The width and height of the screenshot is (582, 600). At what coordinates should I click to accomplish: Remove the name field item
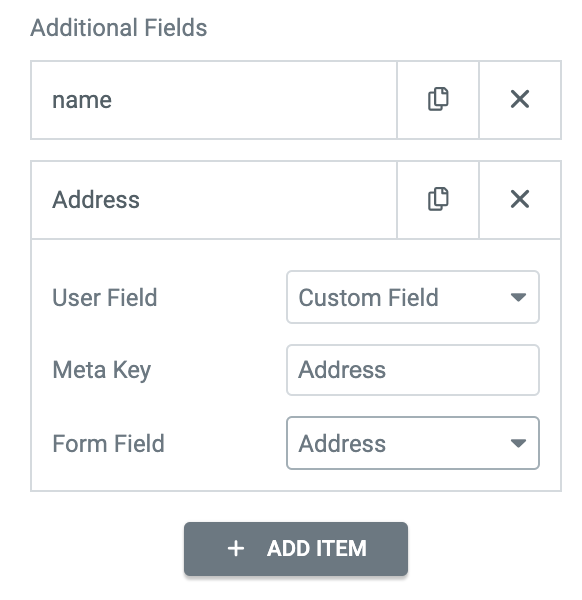click(520, 99)
